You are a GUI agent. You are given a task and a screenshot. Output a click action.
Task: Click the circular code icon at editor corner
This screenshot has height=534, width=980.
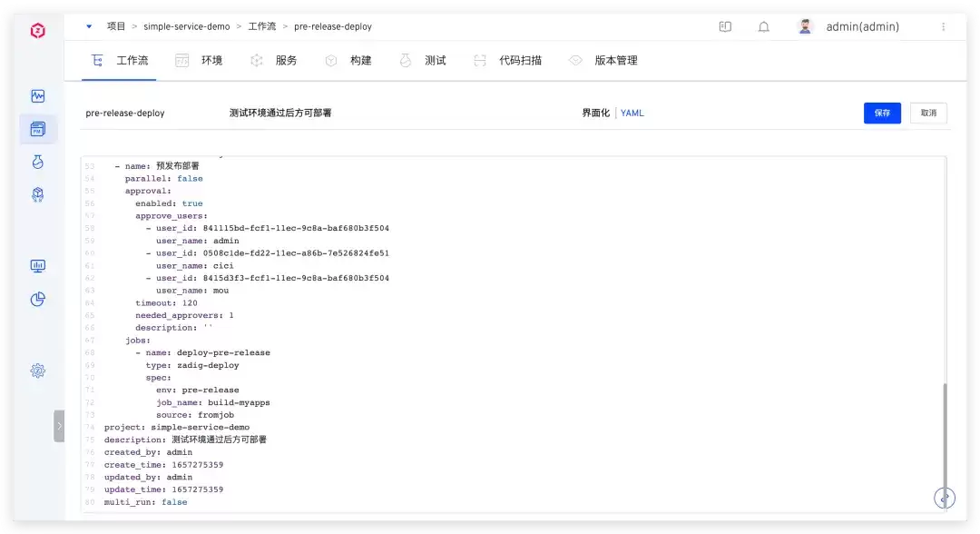tap(945, 499)
